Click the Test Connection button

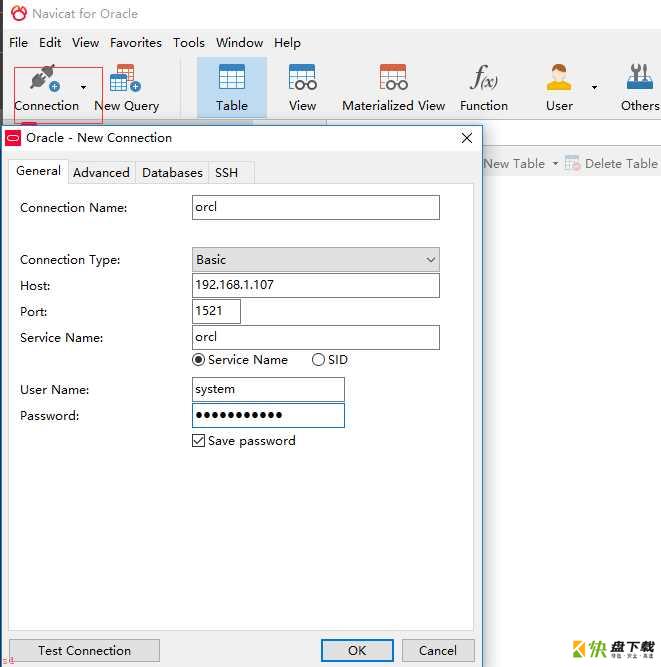click(x=84, y=650)
